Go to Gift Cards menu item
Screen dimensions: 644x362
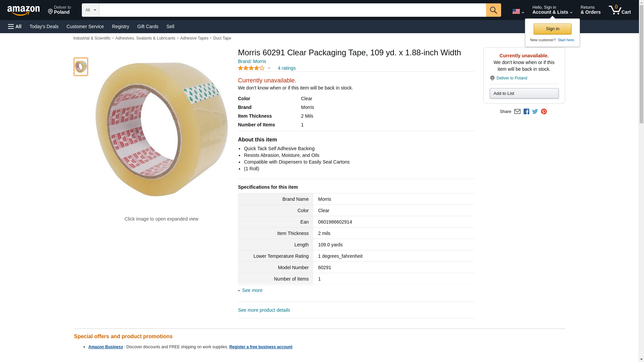(x=148, y=26)
